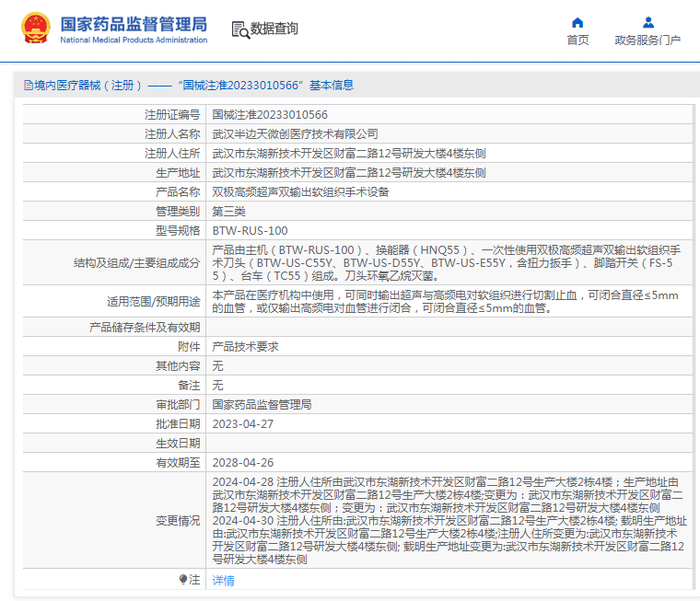Image resolution: width=700 pixels, height=601 pixels.
Task: Click the 适用范围 description text
Action: click(x=445, y=302)
